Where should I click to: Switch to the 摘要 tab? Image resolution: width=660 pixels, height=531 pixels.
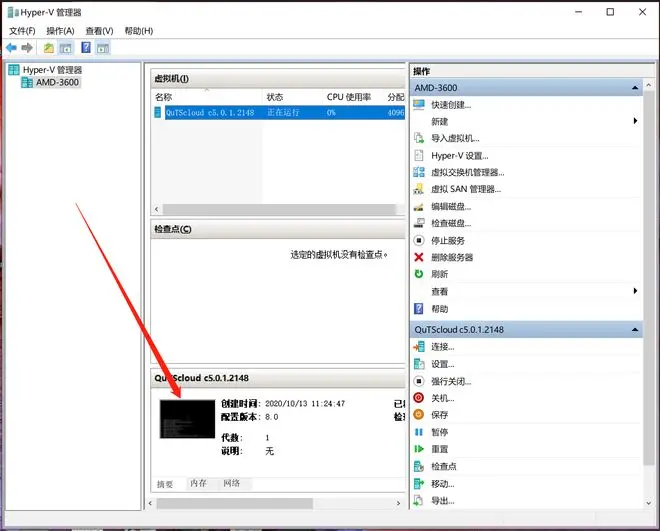point(165,484)
